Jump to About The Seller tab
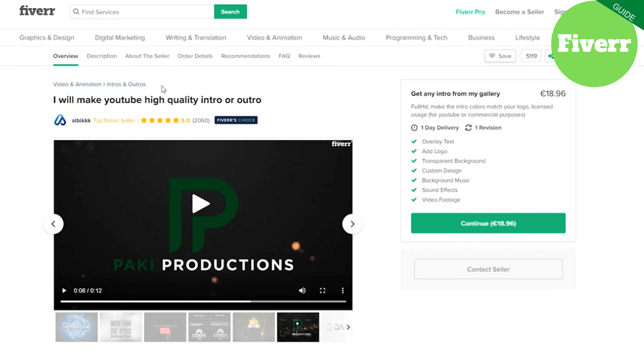This screenshot has width=644, height=362. pyautogui.click(x=147, y=56)
